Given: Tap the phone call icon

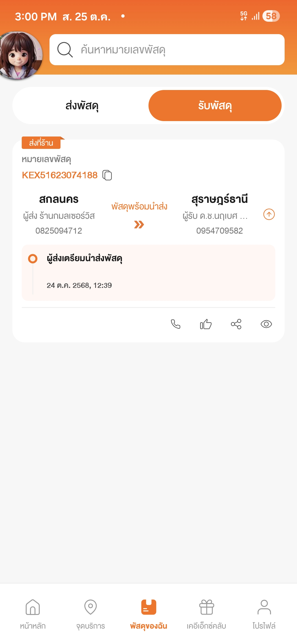Looking at the screenshot, I should (175, 324).
